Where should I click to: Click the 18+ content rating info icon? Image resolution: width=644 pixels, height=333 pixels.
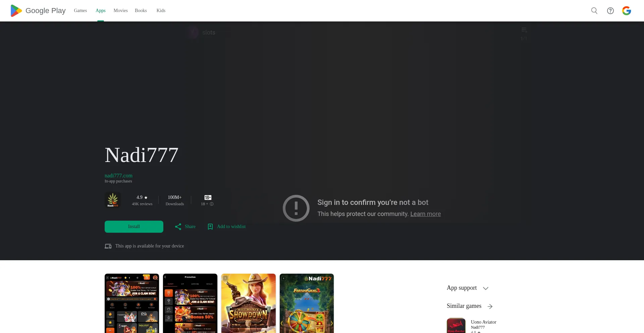(x=212, y=204)
